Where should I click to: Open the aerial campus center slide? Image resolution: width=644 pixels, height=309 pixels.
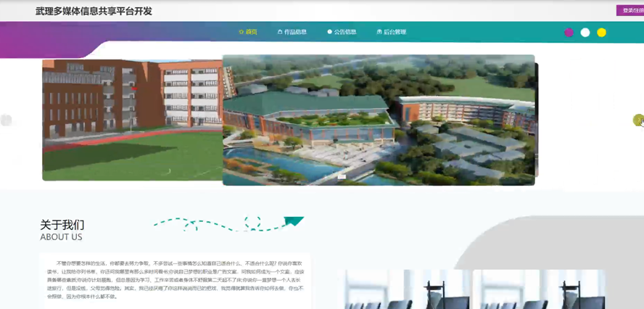point(379,120)
